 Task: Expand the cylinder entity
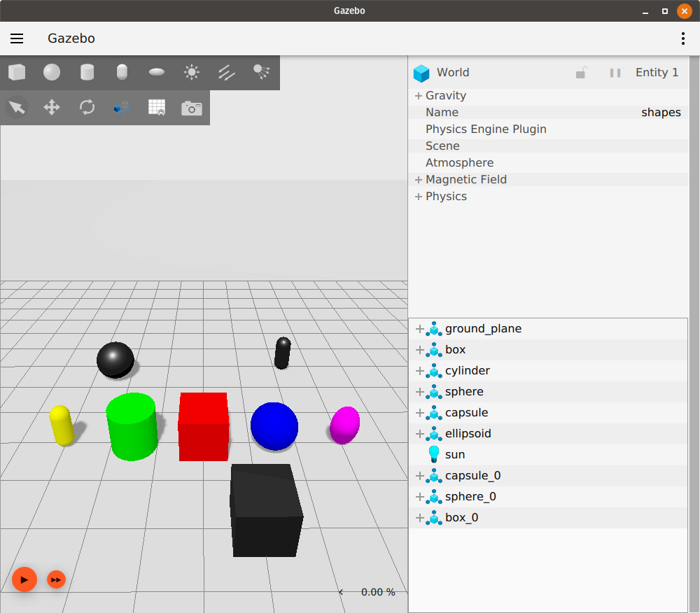coord(419,371)
